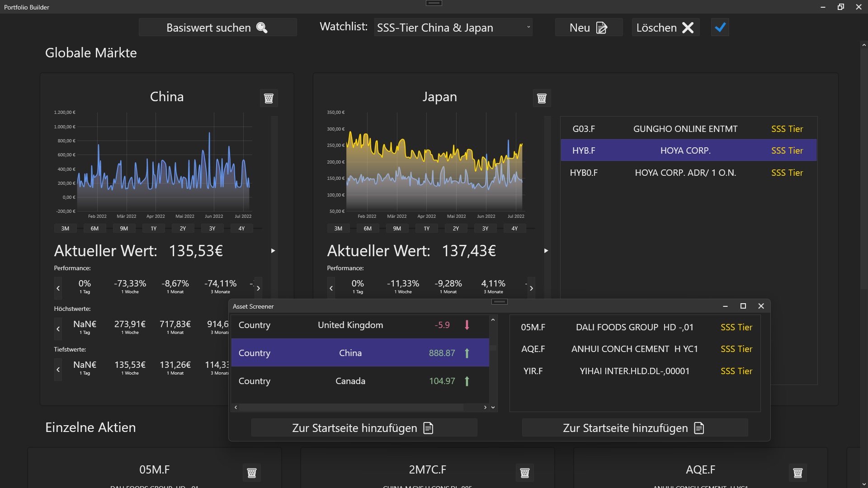Click the X icon next to Löschen

tap(688, 28)
